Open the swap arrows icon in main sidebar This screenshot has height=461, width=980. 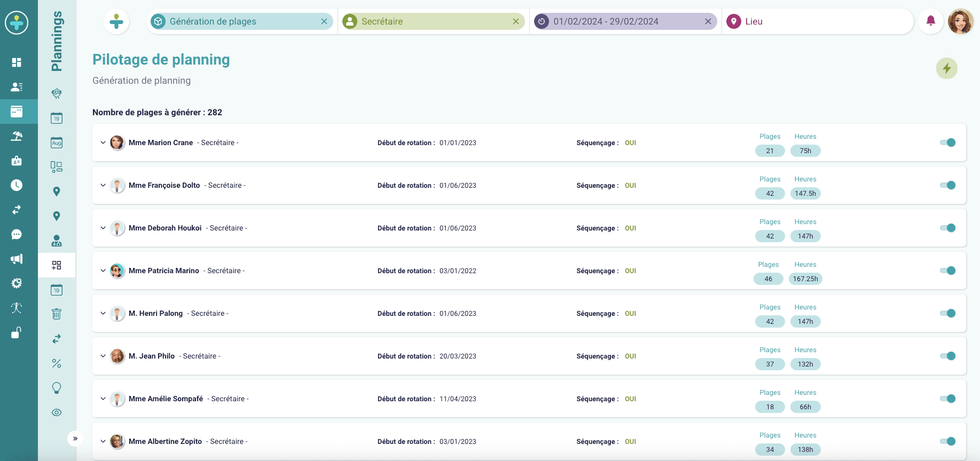click(17, 210)
